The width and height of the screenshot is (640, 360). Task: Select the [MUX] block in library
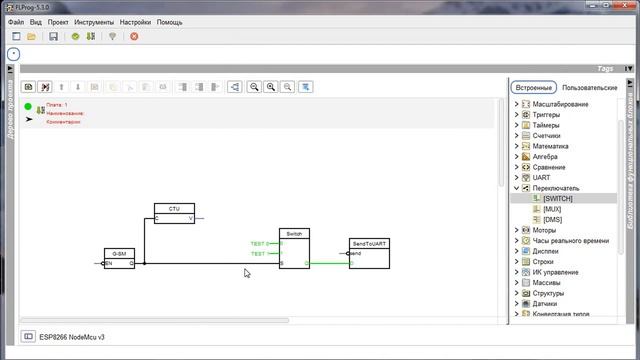[564, 209]
